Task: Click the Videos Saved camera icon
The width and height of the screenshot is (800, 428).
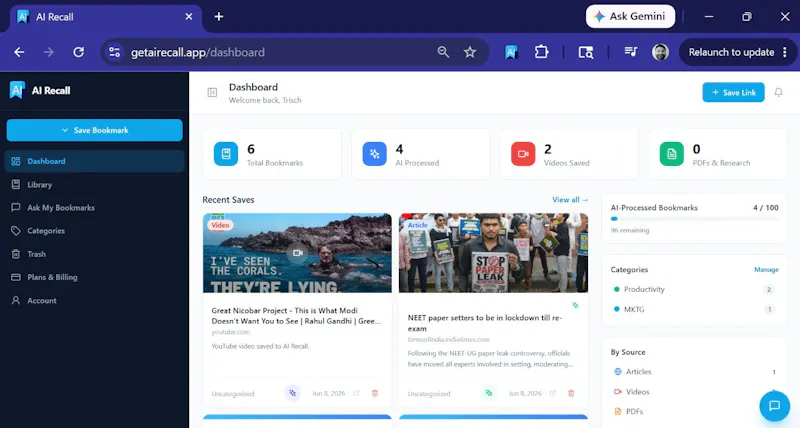Action: 523,154
